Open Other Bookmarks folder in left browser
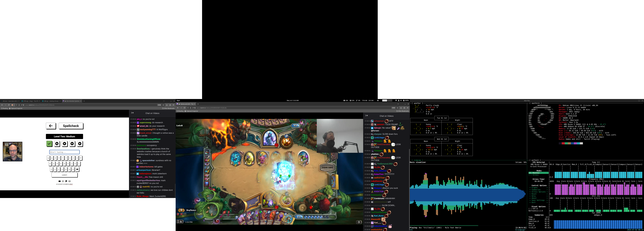644x231 pixels. (169, 108)
